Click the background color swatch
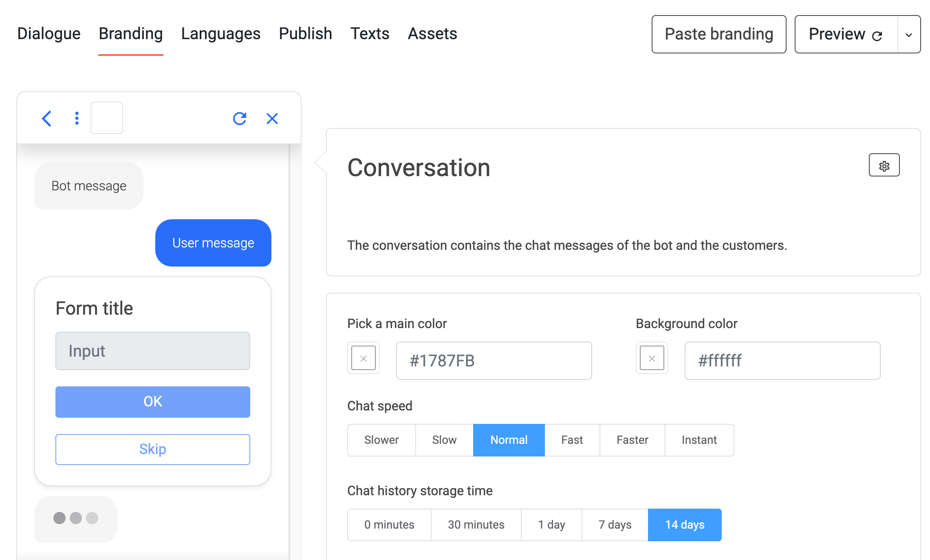Viewport: 930px width, 560px height. pyautogui.click(x=652, y=358)
